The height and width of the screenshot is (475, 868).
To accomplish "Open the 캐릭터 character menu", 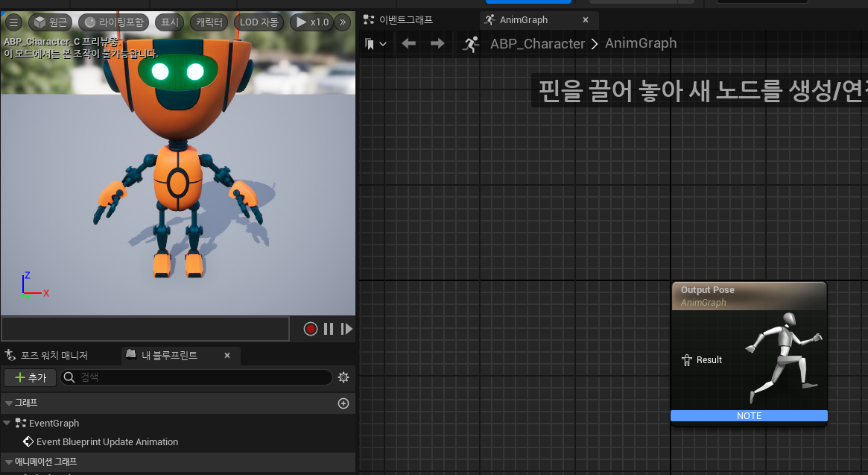I will click(x=209, y=22).
